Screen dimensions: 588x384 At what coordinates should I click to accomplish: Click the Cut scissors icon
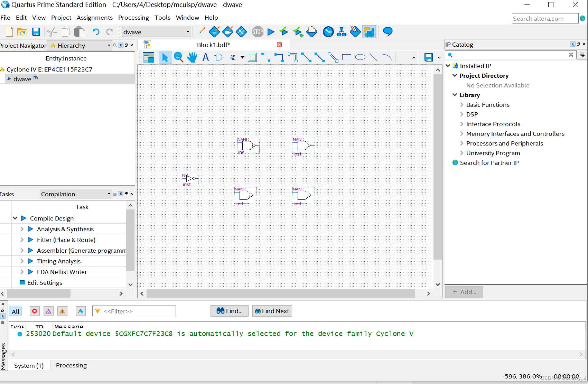tap(52, 32)
